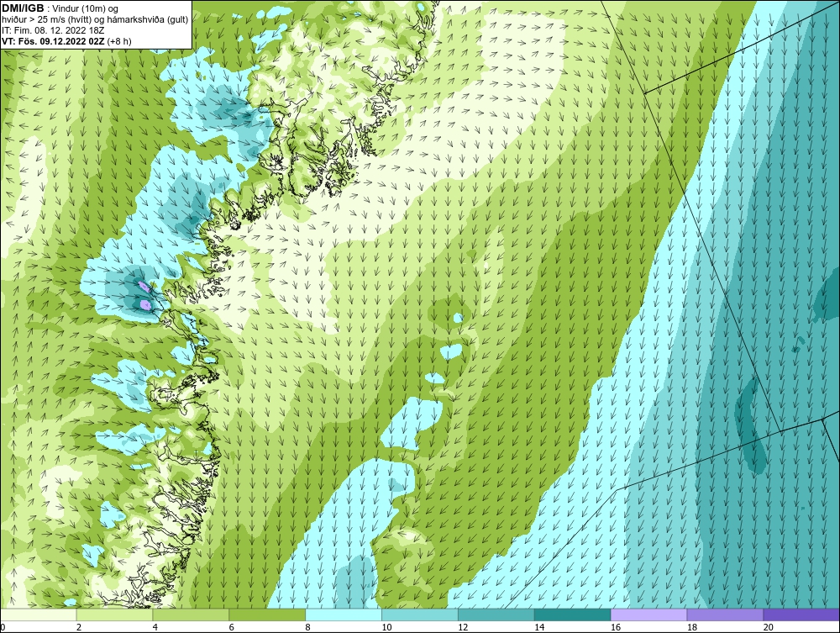Click the lower purple wind maximum spot

(x=144, y=305)
